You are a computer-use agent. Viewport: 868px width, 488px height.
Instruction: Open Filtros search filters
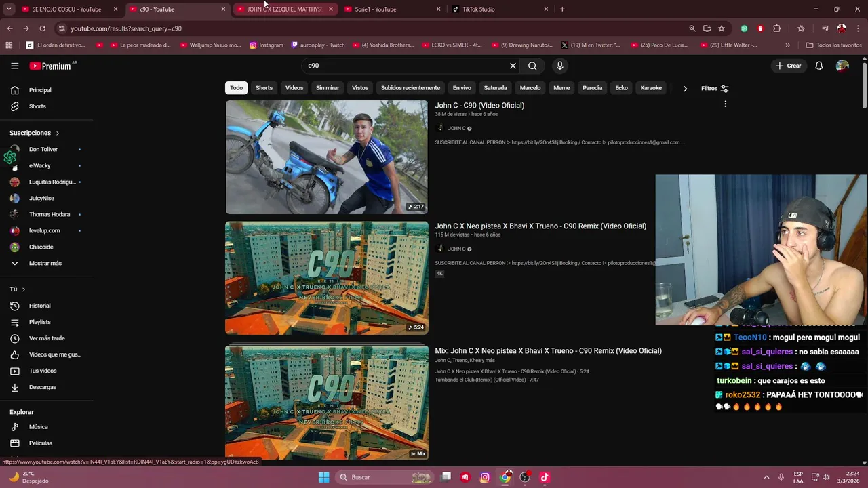click(715, 88)
